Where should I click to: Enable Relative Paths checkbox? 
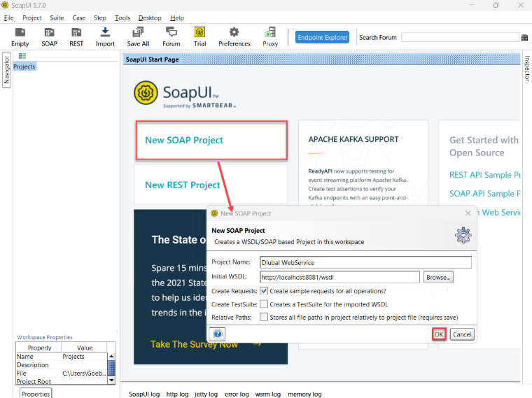(264, 317)
